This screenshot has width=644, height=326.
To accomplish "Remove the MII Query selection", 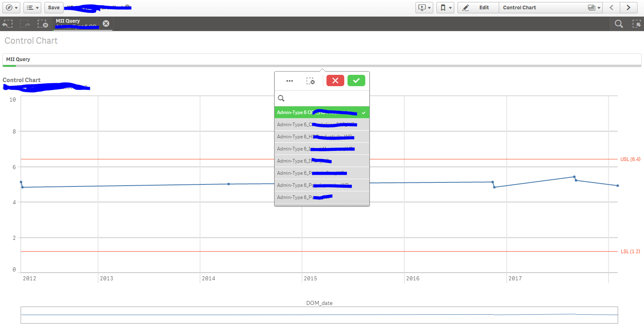I will coord(106,23).
